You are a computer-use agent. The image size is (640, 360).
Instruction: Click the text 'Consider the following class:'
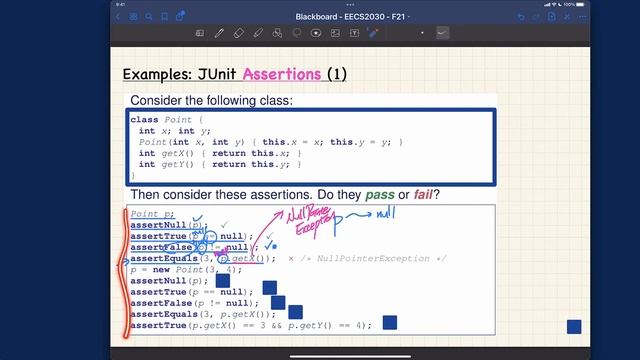click(x=211, y=100)
